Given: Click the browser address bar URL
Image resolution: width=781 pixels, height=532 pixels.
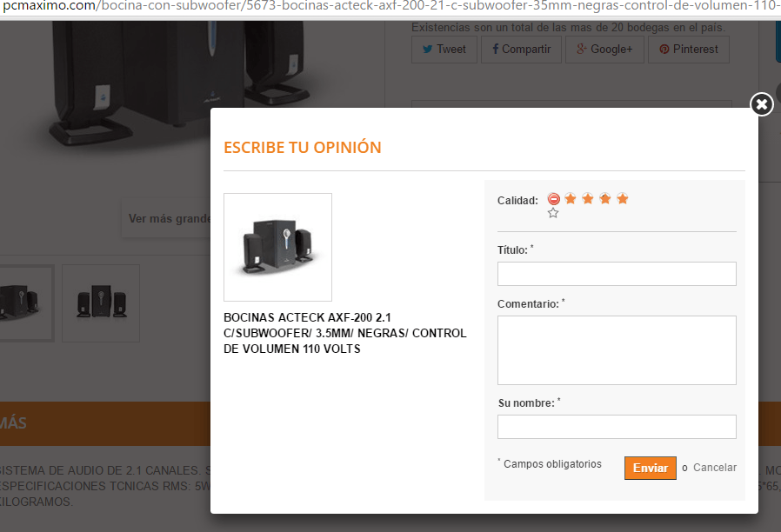Looking at the screenshot, I should (390, 6).
